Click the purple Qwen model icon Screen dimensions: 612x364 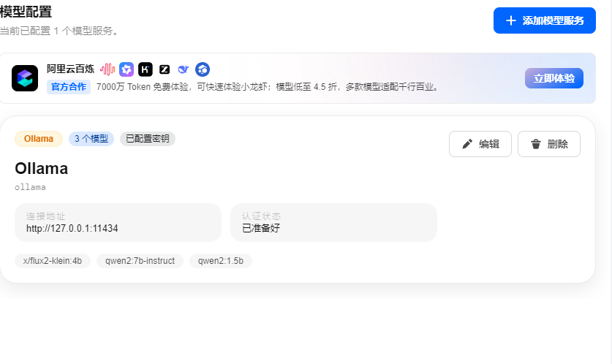(x=126, y=69)
